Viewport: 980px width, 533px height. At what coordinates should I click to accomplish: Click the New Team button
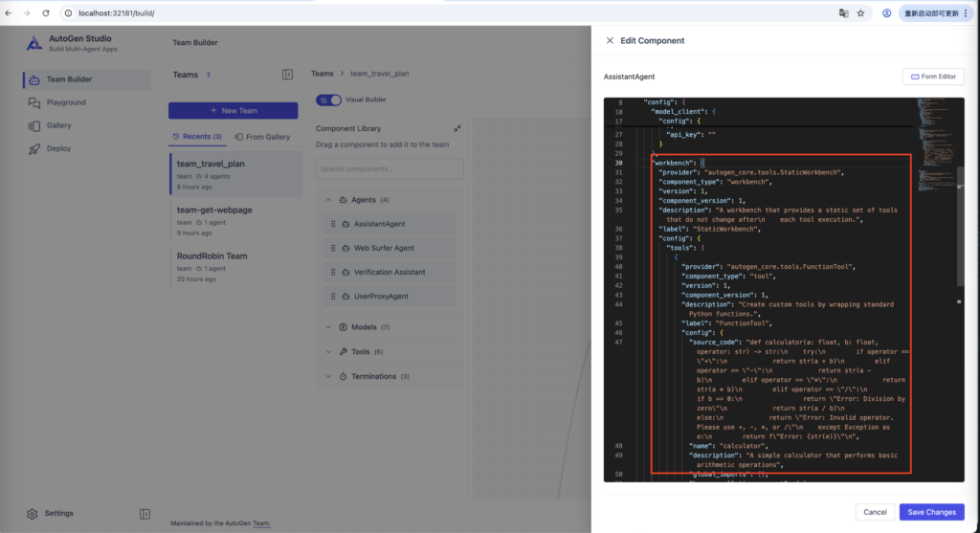coord(234,111)
